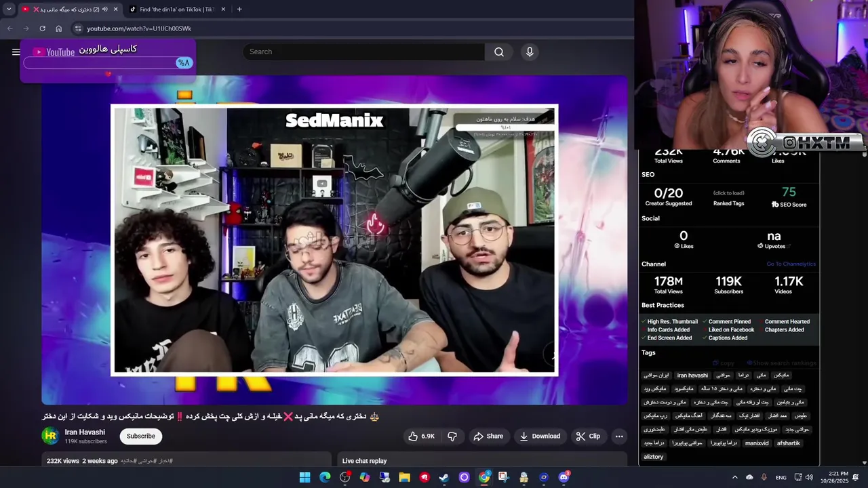The width and height of the screenshot is (868, 488).
Task: Click the Share button
Action: 488,436
